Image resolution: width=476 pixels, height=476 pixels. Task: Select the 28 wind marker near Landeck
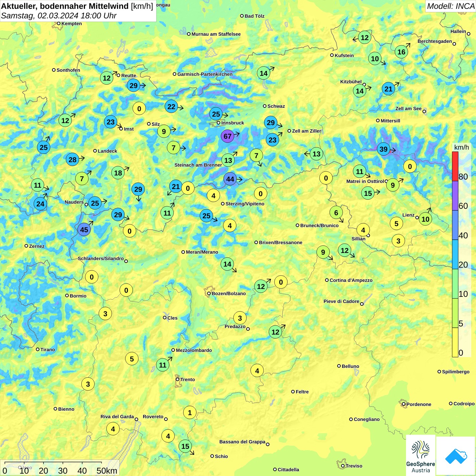pyautogui.click(x=72, y=159)
